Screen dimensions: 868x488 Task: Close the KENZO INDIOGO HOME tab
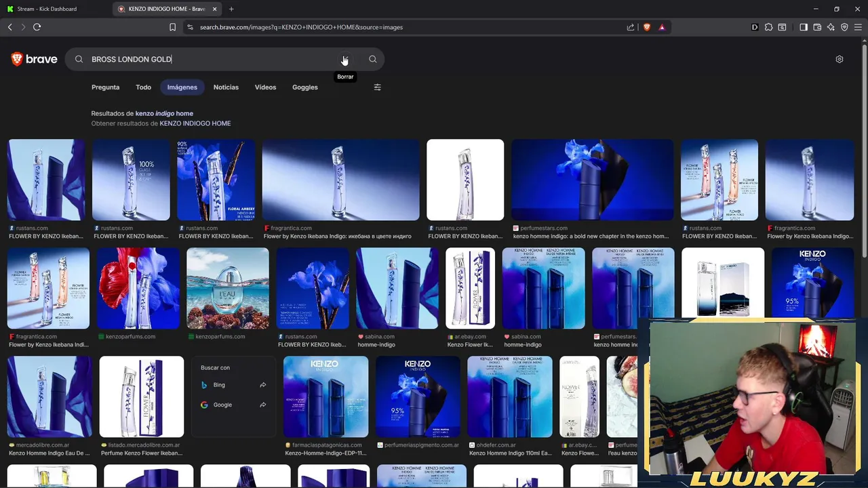pyautogui.click(x=215, y=9)
